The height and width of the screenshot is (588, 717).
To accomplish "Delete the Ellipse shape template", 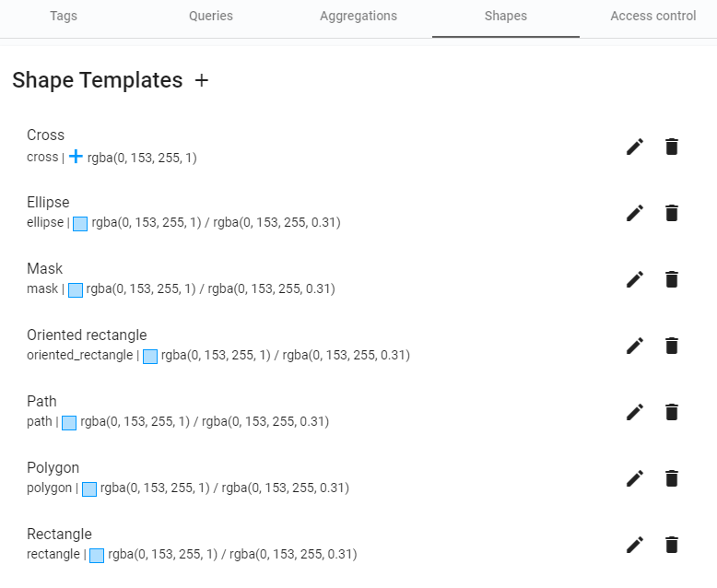I will coord(672,213).
